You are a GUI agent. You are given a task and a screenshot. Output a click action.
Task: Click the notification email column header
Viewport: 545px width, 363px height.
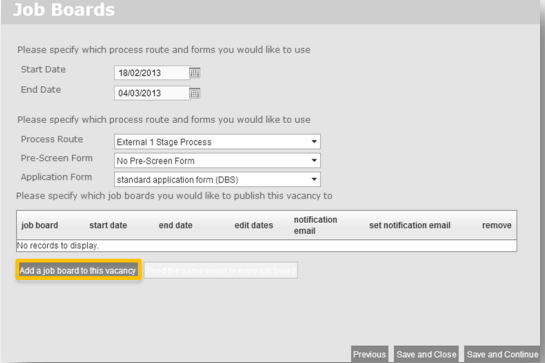(x=315, y=225)
